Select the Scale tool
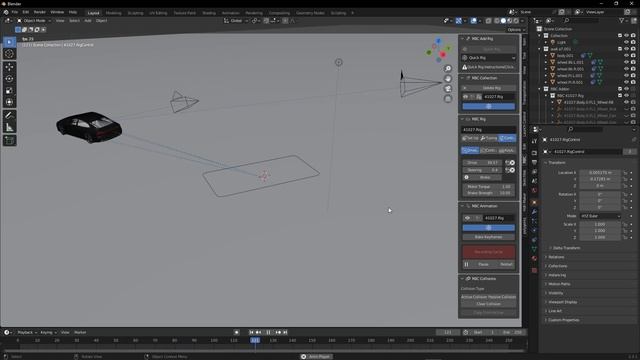The width and height of the screenshot is (640, 360). click(9, 91)
